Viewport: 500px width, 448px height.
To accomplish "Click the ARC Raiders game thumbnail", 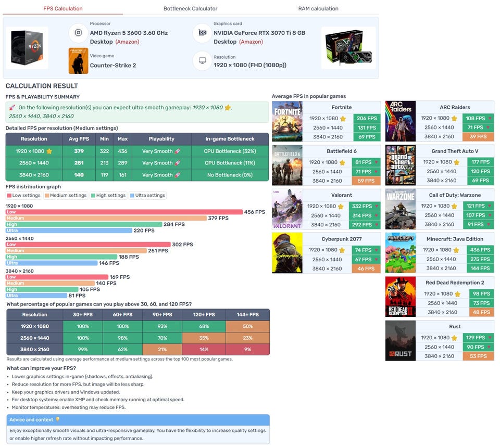I will pos(401,121).
